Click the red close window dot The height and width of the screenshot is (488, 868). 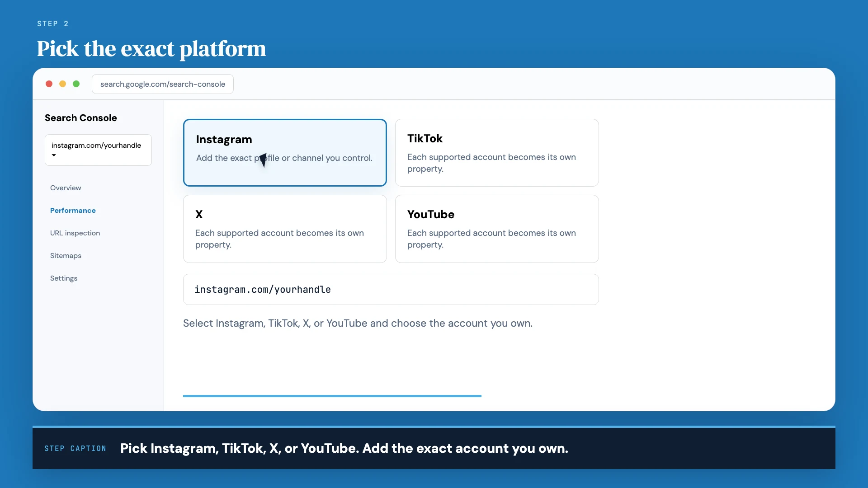click(x=49, y=84)
